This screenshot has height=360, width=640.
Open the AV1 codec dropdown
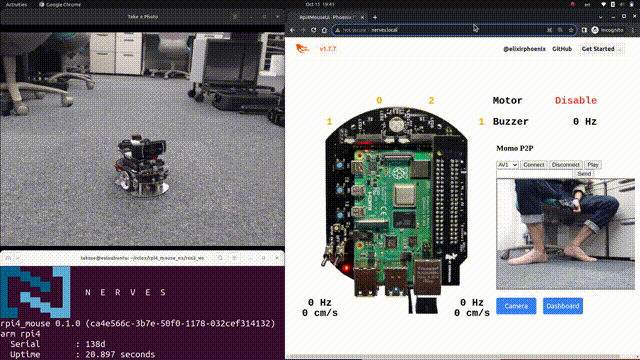pos(507,165)
